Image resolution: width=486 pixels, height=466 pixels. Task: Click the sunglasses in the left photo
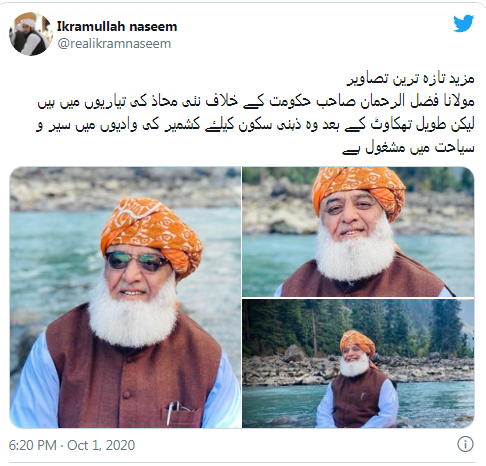pos(138,261)
